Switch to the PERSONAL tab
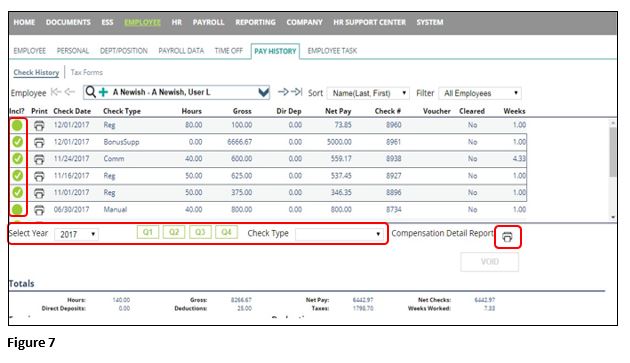 coord(73,51)
